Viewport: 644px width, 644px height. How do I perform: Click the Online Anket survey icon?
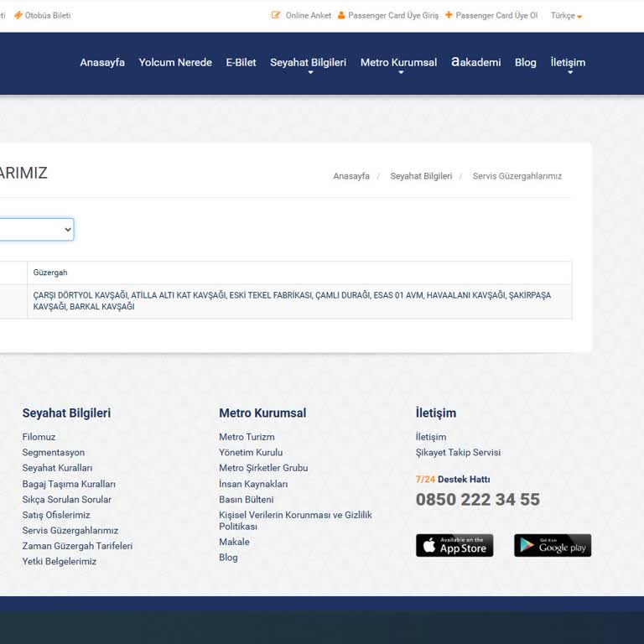pyautogui.click(x=276, y=15)
